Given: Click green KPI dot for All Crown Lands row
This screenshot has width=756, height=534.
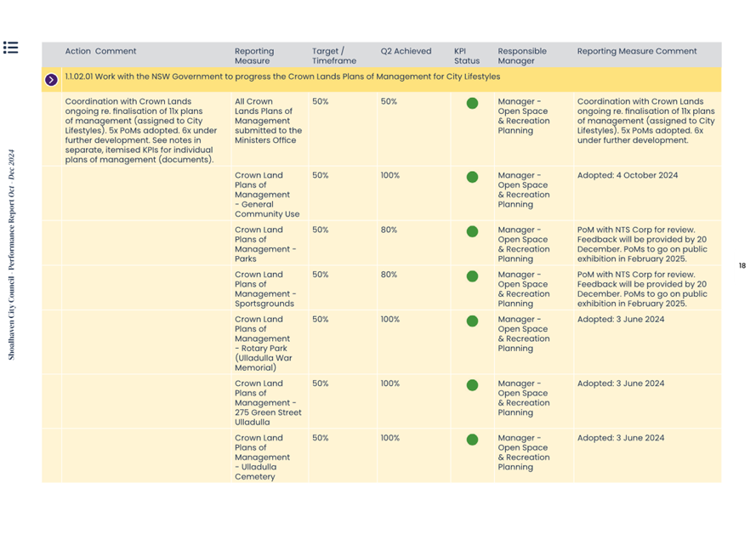Looking at the screenshot, I should pyautogui.click(x=472, y=104).
